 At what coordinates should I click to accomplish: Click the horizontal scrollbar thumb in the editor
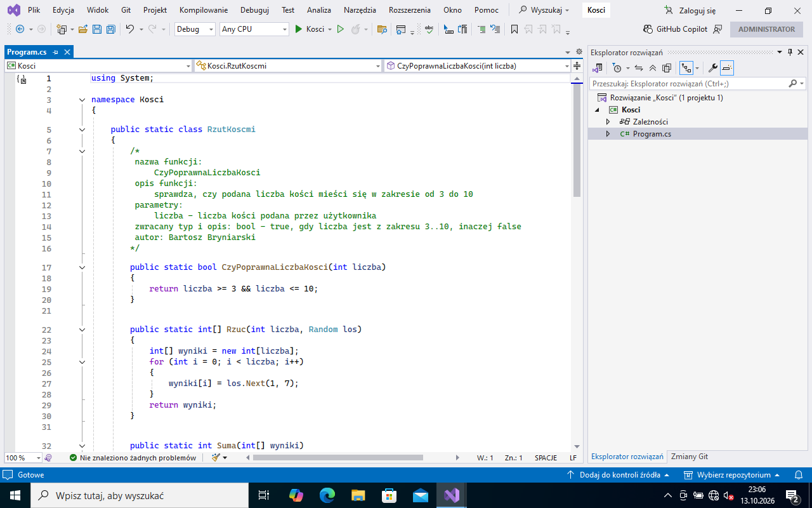click(337, 457)
